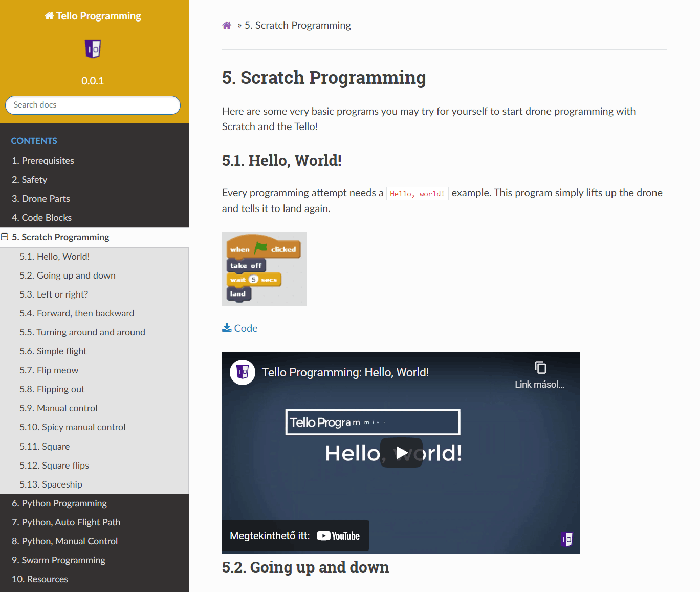Viewport: 700px width, 592px height.
Task: Watch on YouTube via Megtekinthető itt button
Action: click(x=295, y=536)
